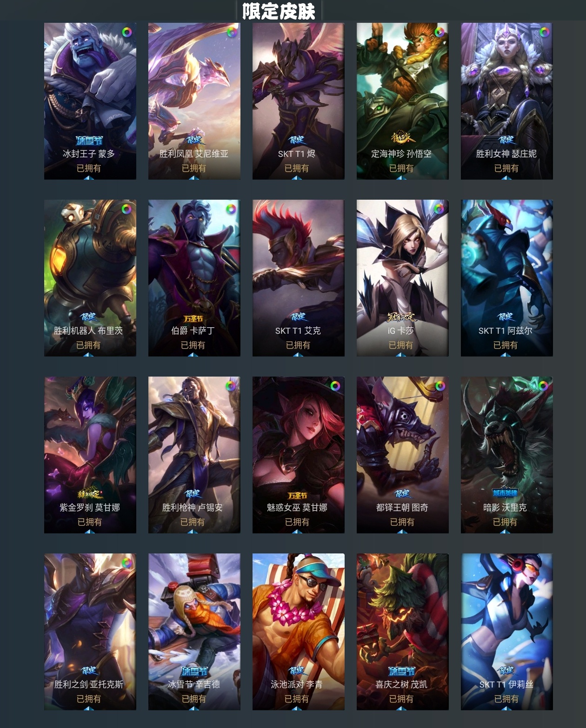The image size is (586, 728).
Task: Expand arrow beneath 暗影 沃里克 card
Action: pos(506,531)
